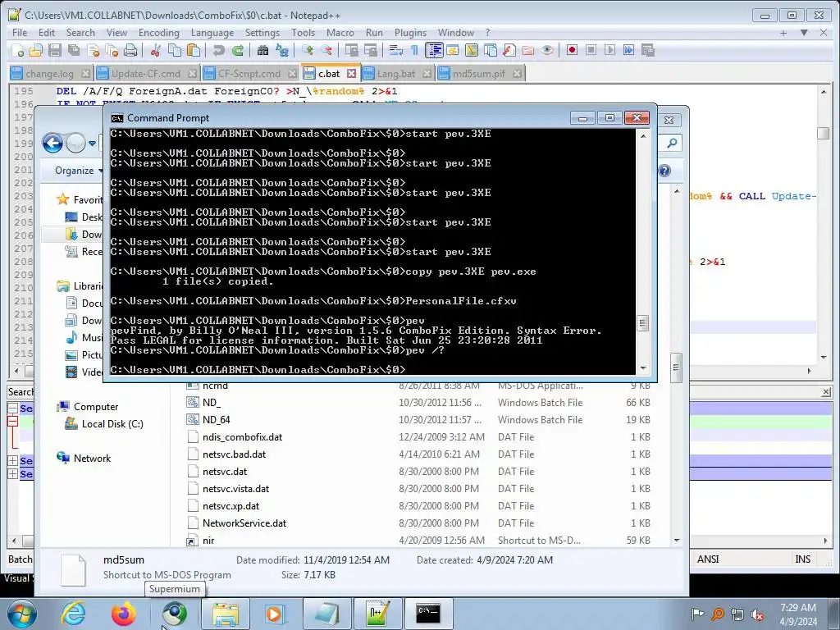
Task: Click the Open file icon in Notepad++
Action: (x=36, y=50)
